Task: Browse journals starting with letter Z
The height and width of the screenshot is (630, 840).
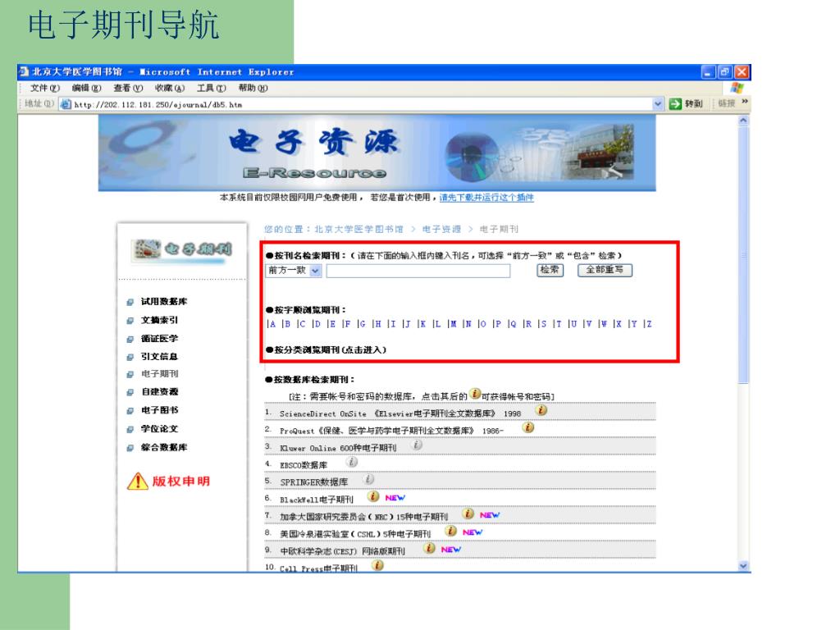Action: click(649, 323)
